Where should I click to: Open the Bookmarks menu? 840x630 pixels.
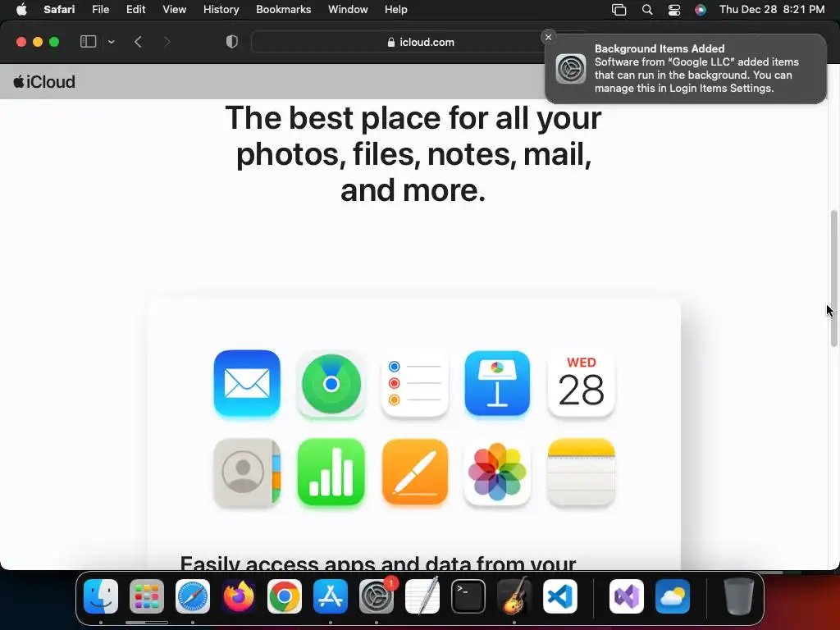[x=283, y=10]
